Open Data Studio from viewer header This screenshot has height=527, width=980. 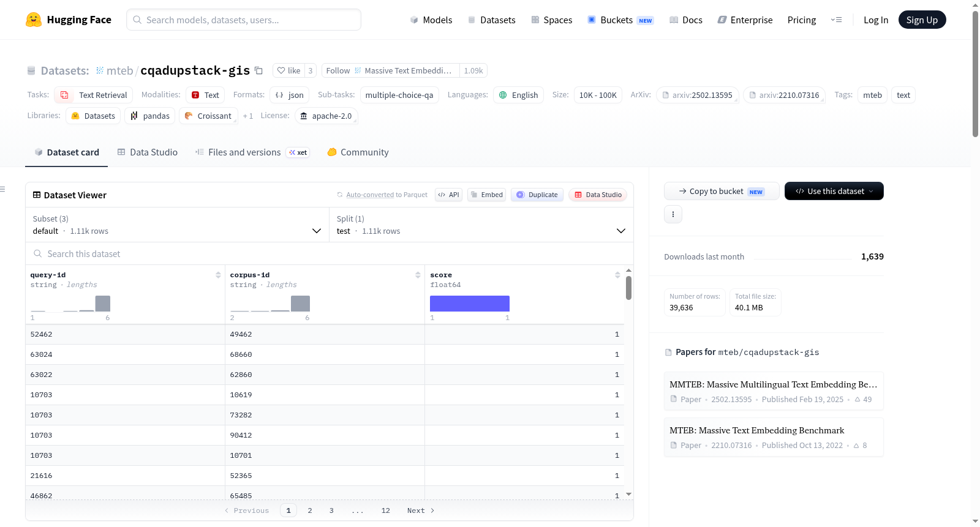coord(598,195)
